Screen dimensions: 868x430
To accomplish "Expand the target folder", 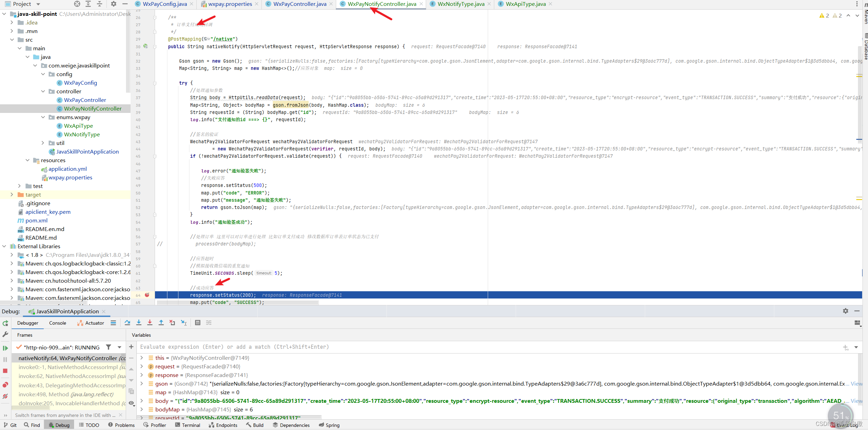I will pos(12,195).
